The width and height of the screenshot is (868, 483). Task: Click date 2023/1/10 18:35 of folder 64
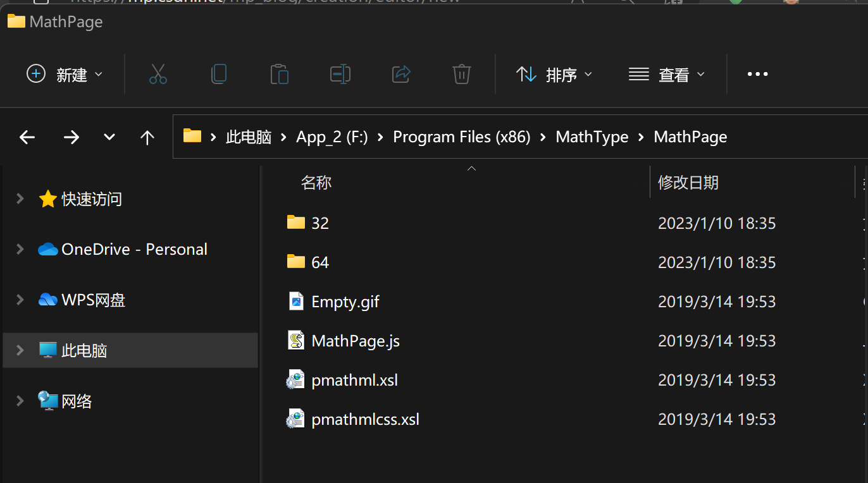coord(717,262)
